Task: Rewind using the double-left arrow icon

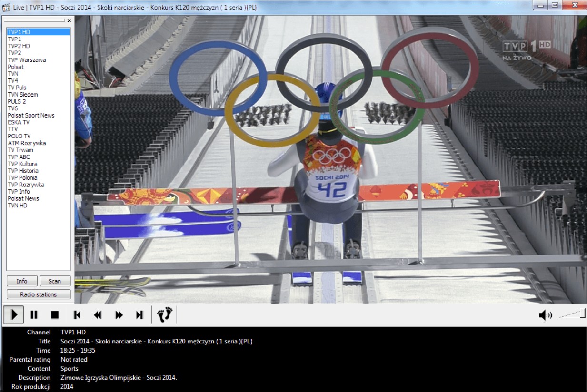Action: tap(98, 315)
